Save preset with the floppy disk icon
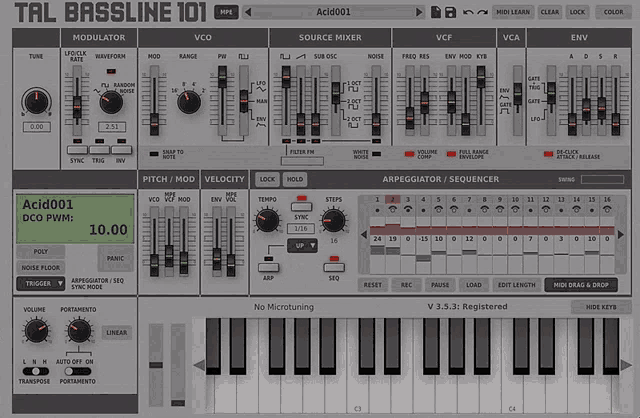Image resolution: width=640 pixels, height=418 pixels. point(450,12)
